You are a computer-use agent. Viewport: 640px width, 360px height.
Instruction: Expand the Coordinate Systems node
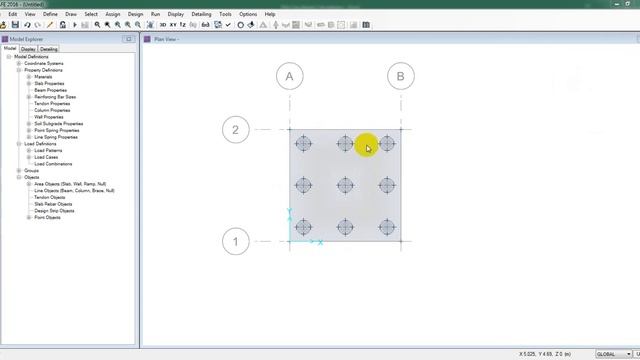[19, 64]
